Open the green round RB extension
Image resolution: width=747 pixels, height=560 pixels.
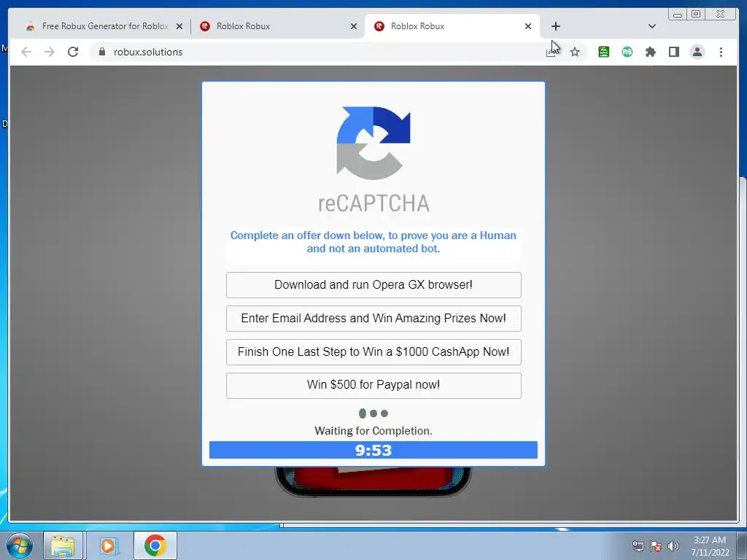(627, 52)
